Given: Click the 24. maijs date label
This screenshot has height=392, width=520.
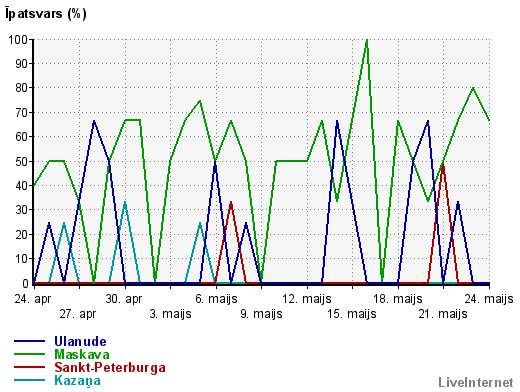Looking at the screenshot, I should coord(489,299).
